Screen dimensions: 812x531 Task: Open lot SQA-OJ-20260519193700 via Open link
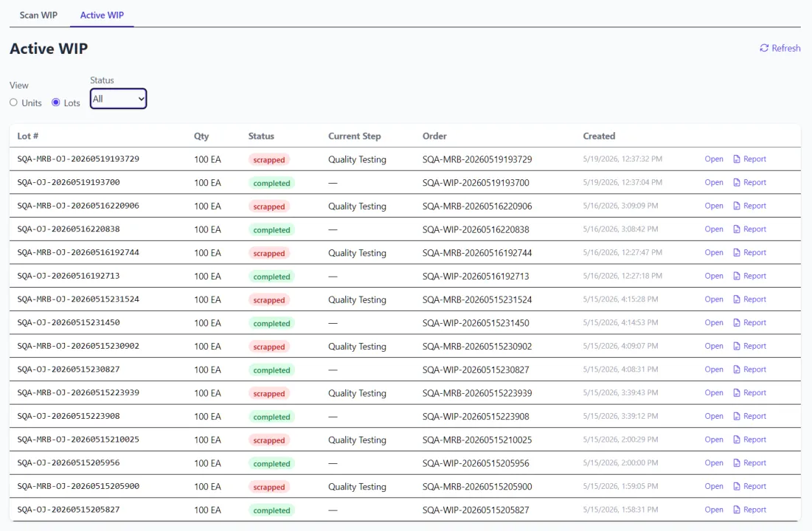714,182
